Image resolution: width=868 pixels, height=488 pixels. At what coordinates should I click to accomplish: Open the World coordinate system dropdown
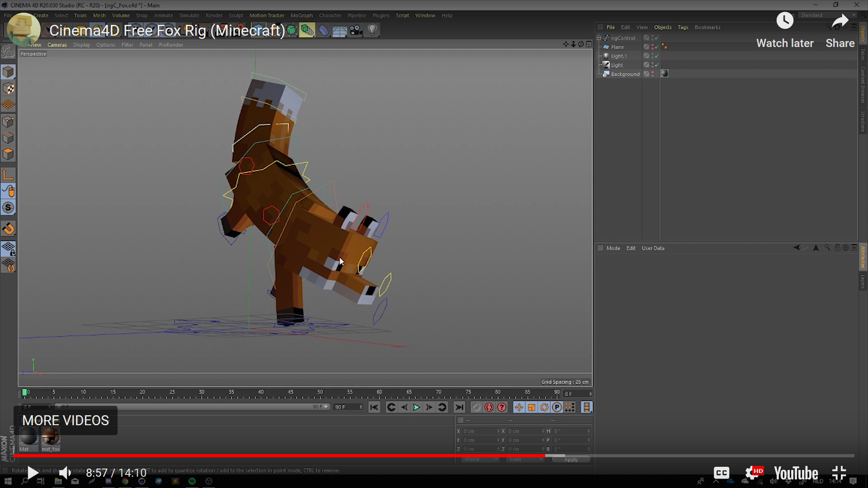click(x=481, y=460)
